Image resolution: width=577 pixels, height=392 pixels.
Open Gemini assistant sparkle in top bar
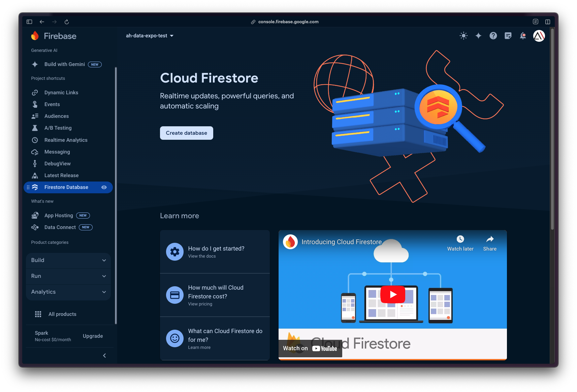click(478, 36)
